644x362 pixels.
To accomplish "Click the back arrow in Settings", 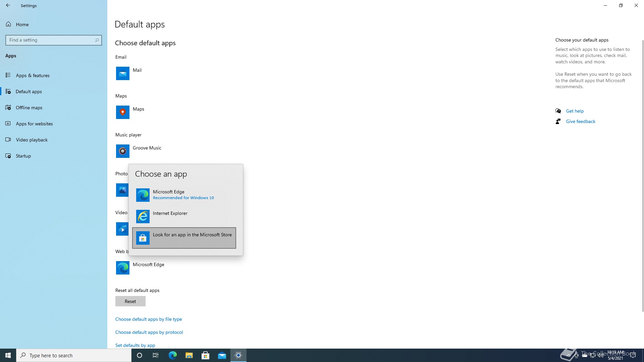I will [8, 5].
